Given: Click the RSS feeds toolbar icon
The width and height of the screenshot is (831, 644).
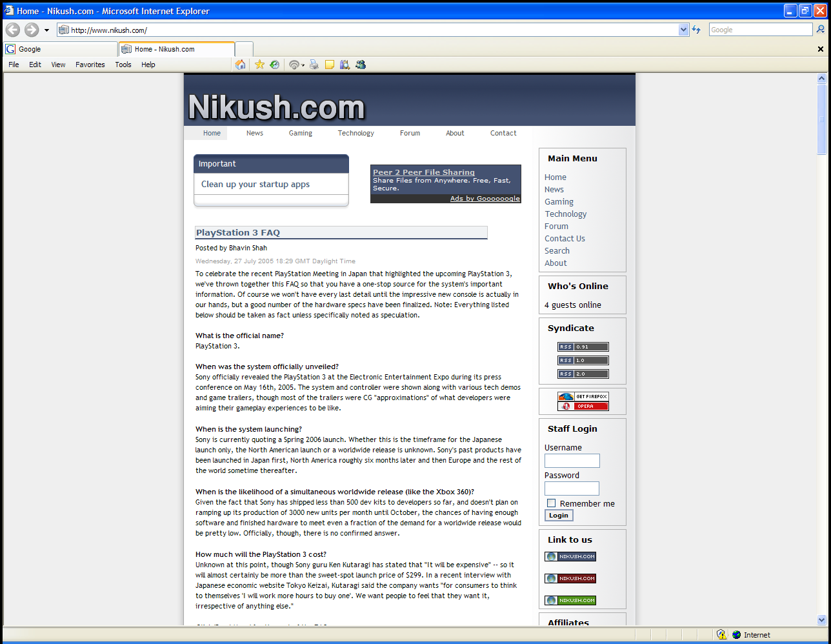Looking at the screenshot, I should click(294, 65).
